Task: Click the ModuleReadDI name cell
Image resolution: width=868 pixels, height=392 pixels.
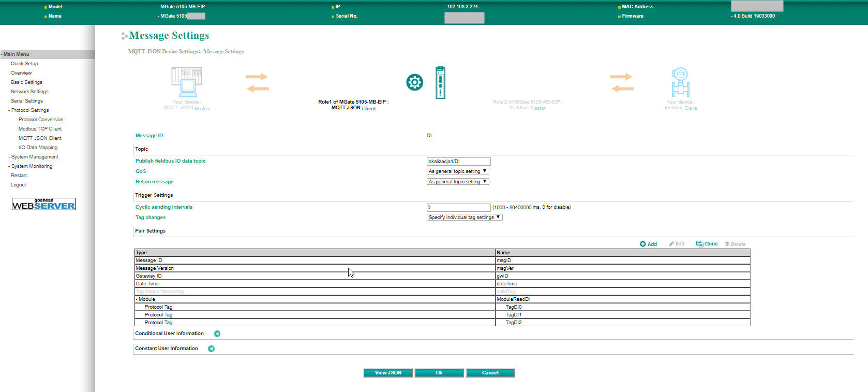Action: click(x=623, y=299)
